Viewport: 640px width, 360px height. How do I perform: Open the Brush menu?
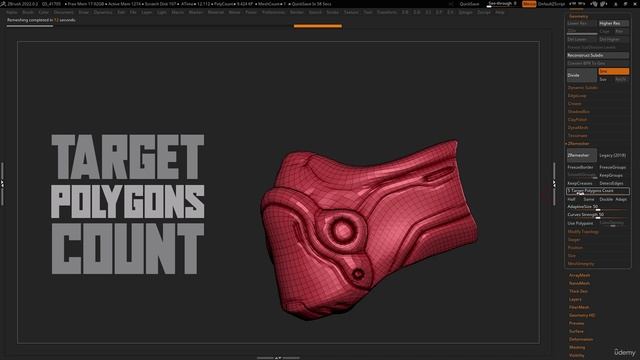click(28, 12)
